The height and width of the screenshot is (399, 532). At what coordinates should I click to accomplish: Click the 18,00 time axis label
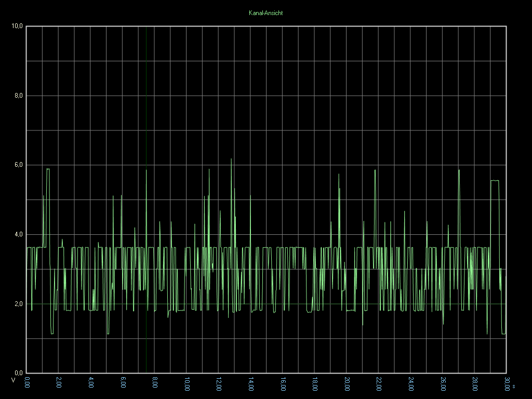[x=315, y=384]
